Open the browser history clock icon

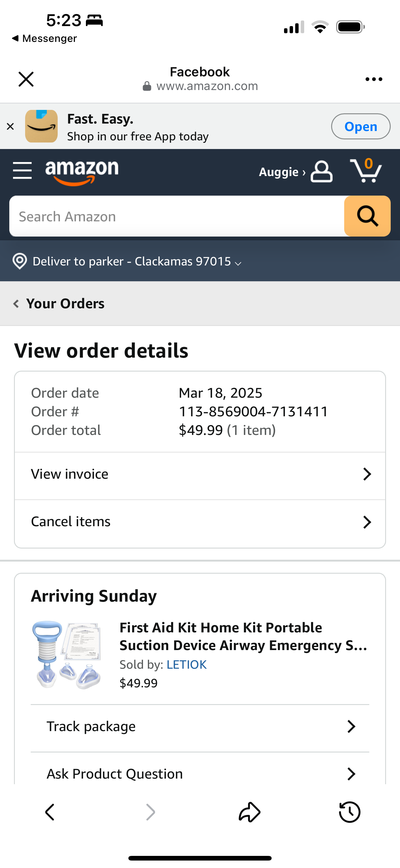coord(349,812)
